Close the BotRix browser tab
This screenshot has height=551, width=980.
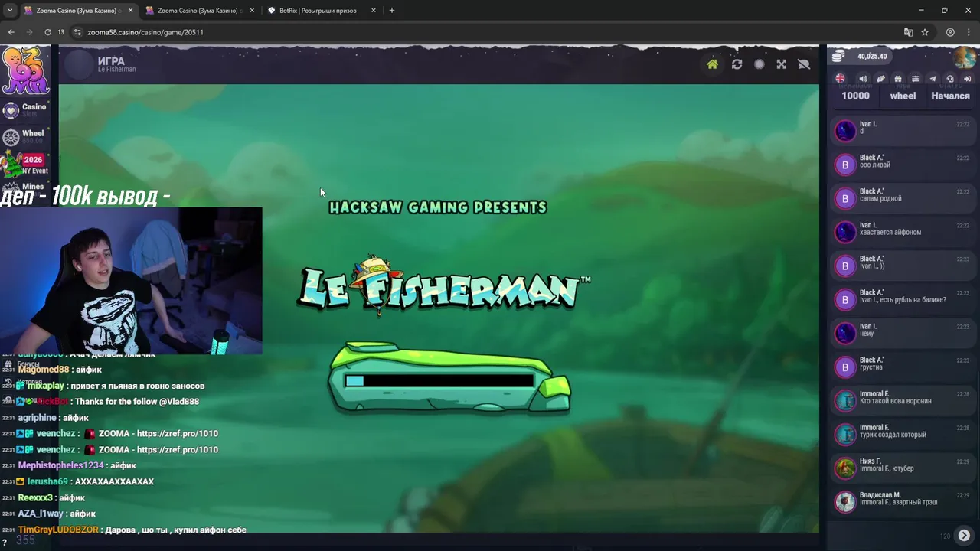pyautogui.click(x=374, y=11)
